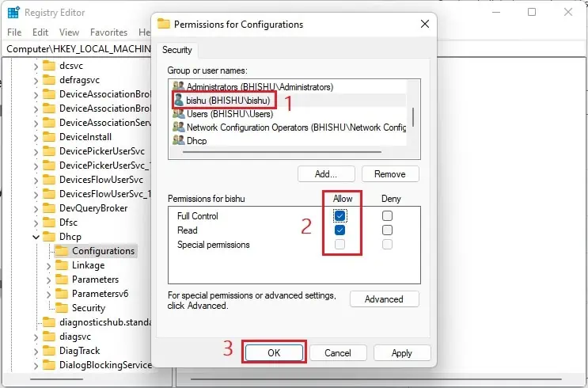Image resolution: width=588 pixels, height=388 pixels.
Task: Select the DeviceAssociationServ tree item
Action: pyautogui.click(x=105, y=123)
